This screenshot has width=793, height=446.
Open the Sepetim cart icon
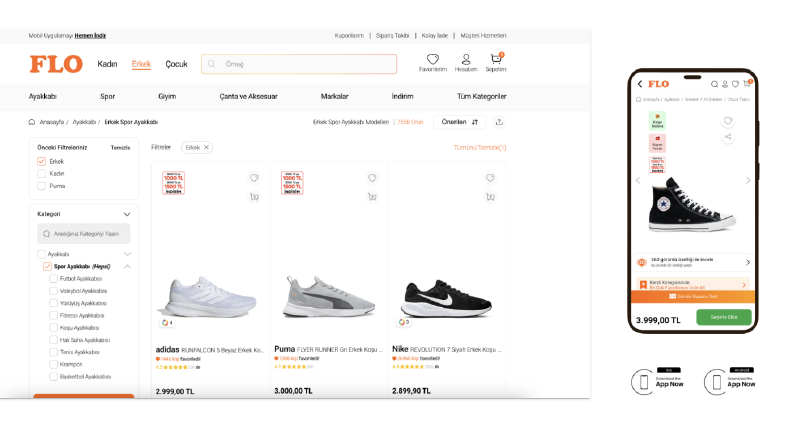point(496,59)
